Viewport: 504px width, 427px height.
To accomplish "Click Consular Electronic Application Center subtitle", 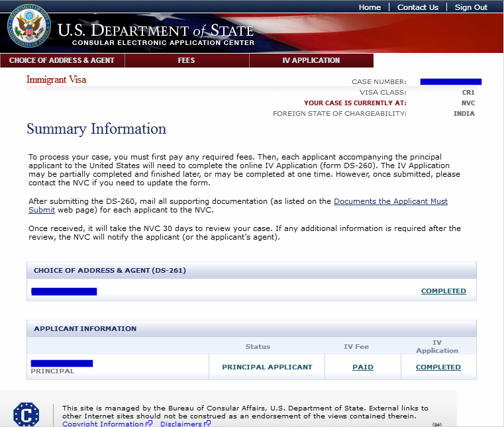I will pos(164,43).
